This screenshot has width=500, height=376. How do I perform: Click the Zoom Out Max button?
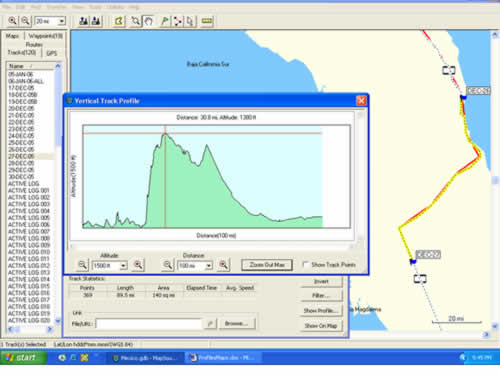pyautogui.click(x=267, y=265)
